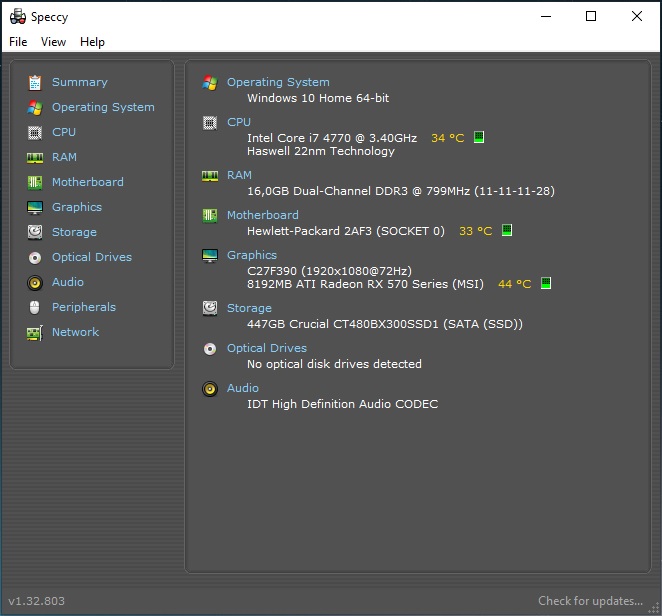Click the Optical Drives disc icon in sidebar

pyautogui.click(x=35, y=258)
